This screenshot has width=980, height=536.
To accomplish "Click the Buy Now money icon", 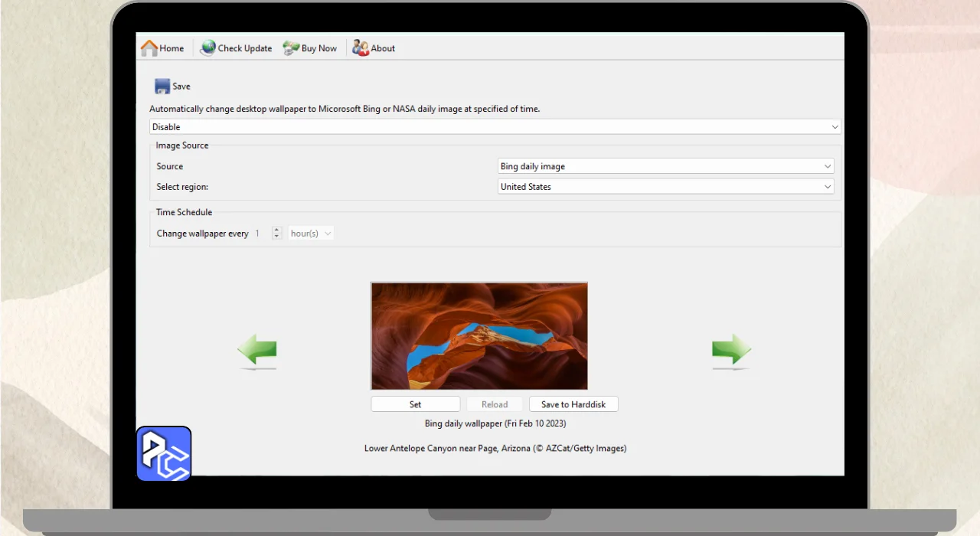I will [x=291, y=47].
